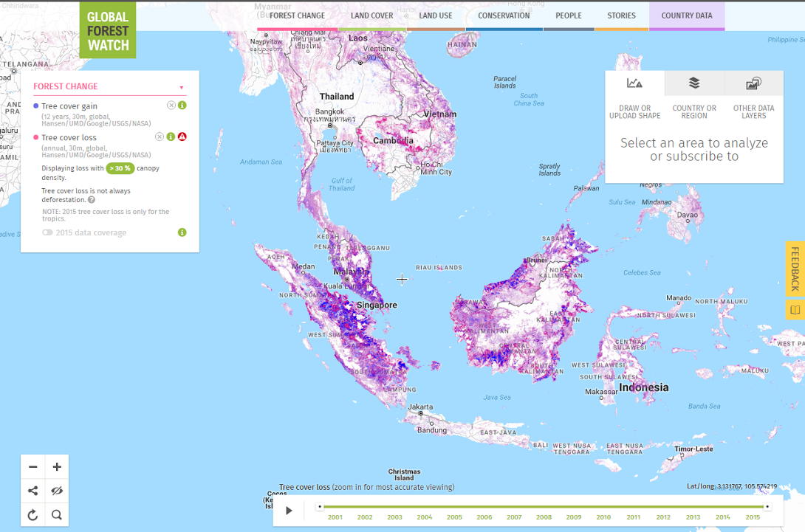This screenshot has width=805, height=532.
Task: Click the share map icon
Action: pyautogui.click(x=33, y=491)
